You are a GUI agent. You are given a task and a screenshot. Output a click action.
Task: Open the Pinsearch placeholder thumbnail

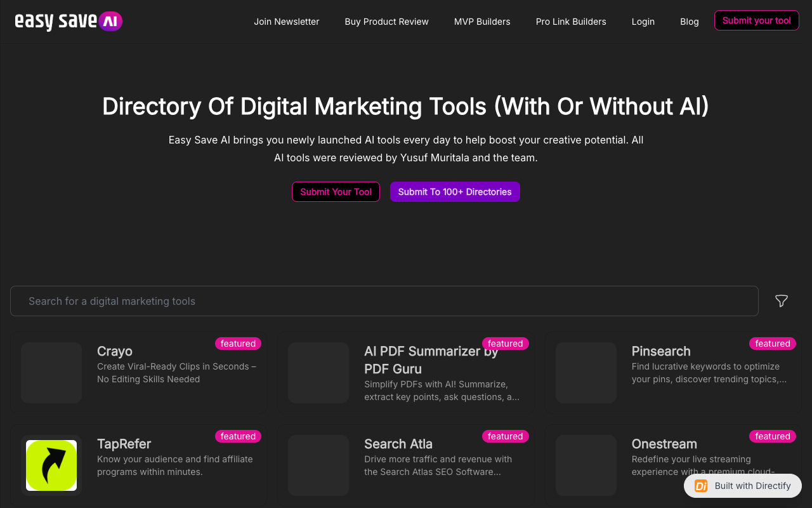point(586,373)
